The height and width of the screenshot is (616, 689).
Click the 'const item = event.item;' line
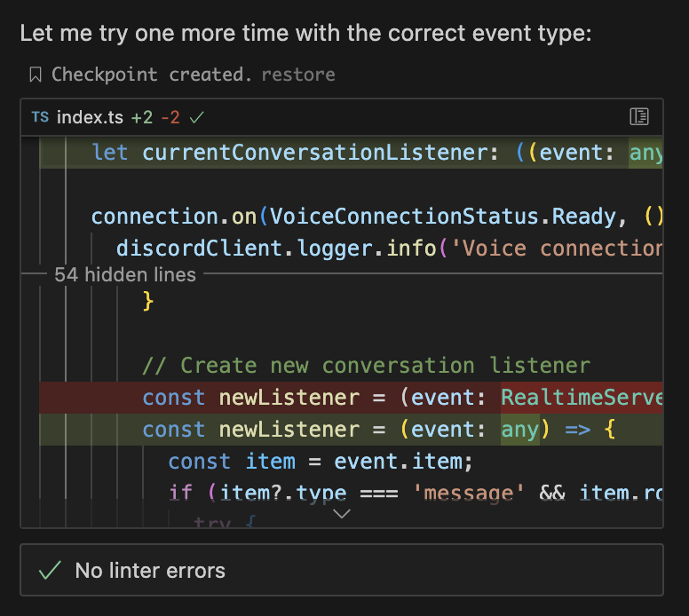pos(321,462)
